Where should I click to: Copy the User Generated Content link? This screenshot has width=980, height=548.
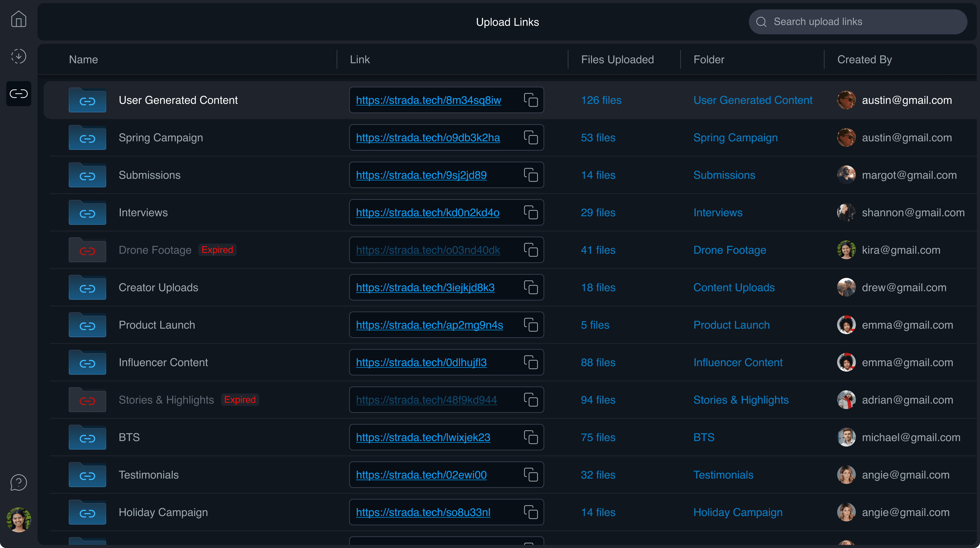pyautogui.click(x=531, y=100)
